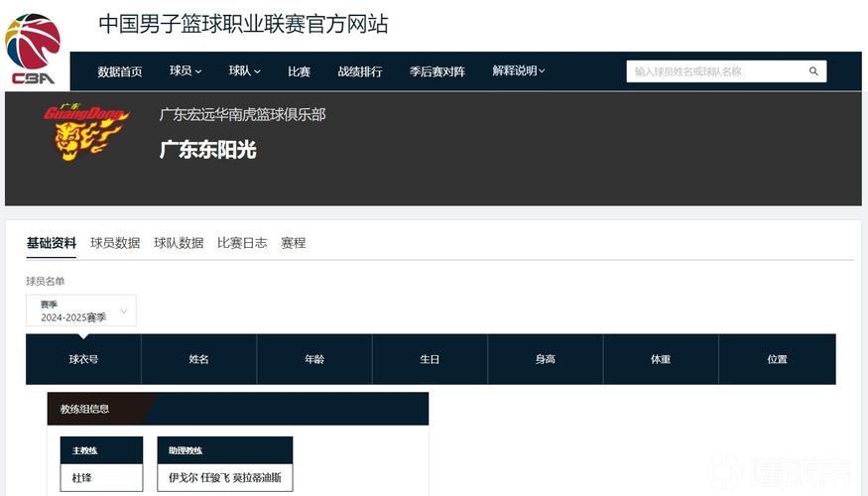
Task: Click the 广东东阳光 team name heading
Action: pyautogui.click(x=208, y=150)
